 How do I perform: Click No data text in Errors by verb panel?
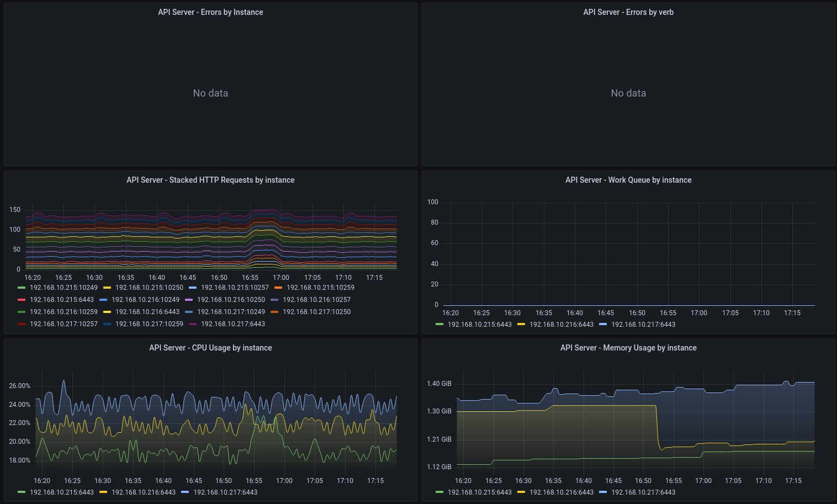628,93
